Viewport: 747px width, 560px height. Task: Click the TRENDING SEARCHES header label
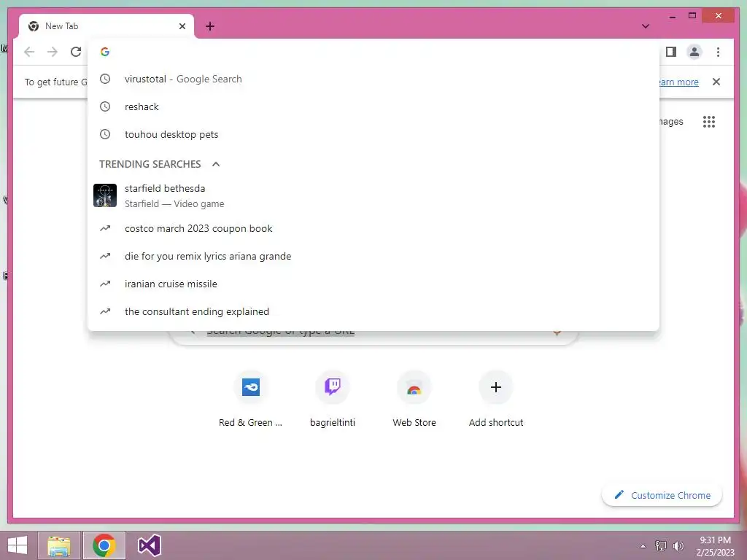tap(150, 164)
